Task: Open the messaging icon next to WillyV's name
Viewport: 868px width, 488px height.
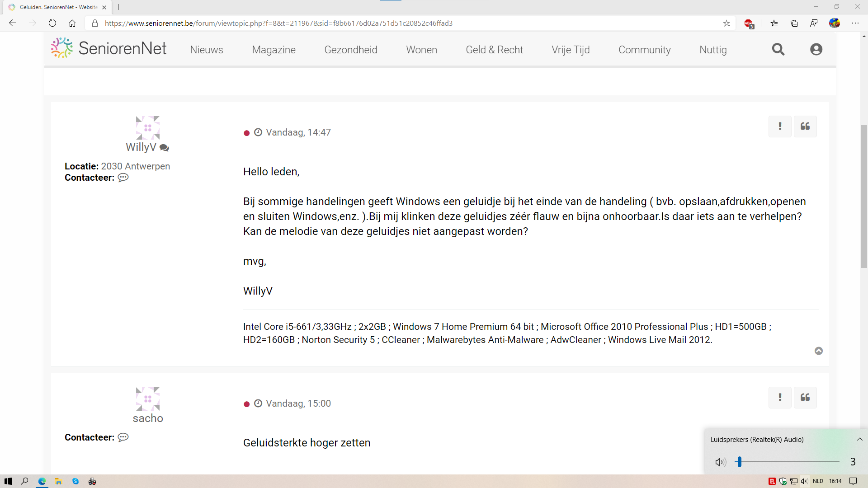Action: pyautogui.click(x=164, y=148)
